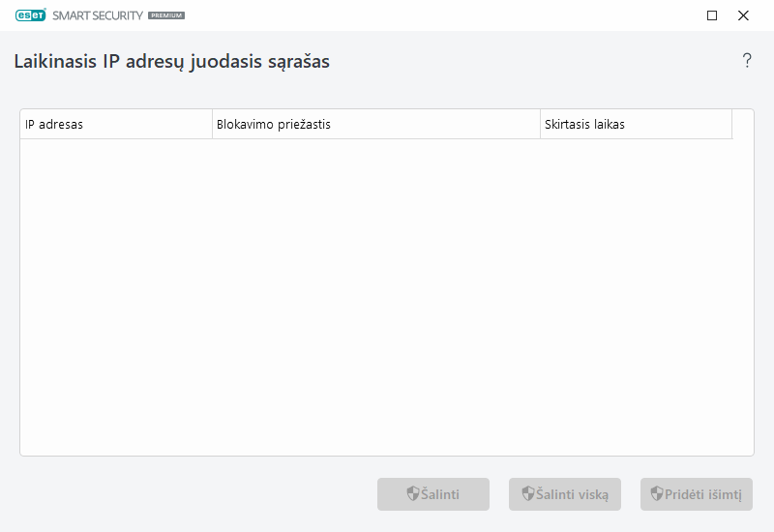This screenshot has width=774, height=532.
Task: Sort by Skirtasis laikas column header
Action: pyautogui.click(x=636, y=124)
